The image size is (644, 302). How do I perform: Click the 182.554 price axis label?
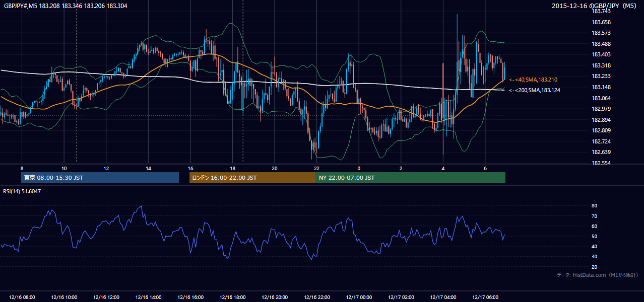[601, 163]
